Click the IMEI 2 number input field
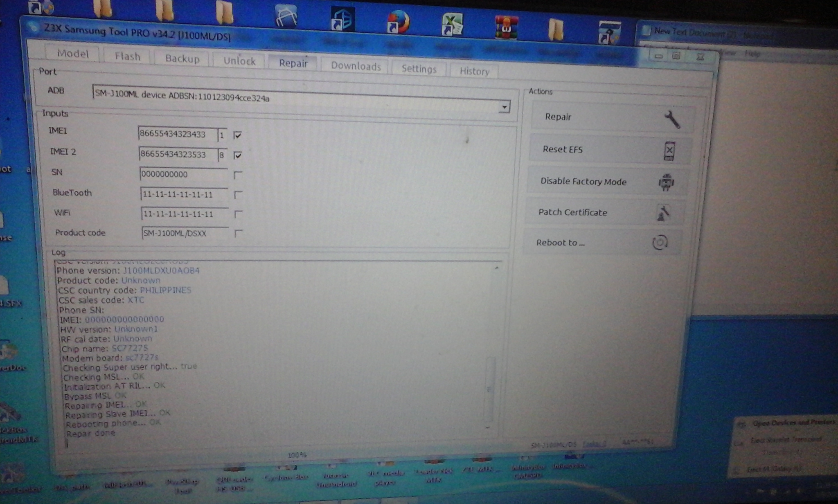The image size is (838, 504). point(178,155)
